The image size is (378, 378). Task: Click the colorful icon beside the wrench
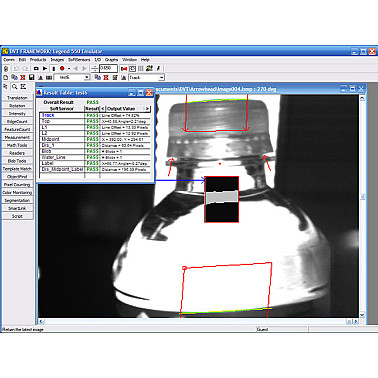149,68
